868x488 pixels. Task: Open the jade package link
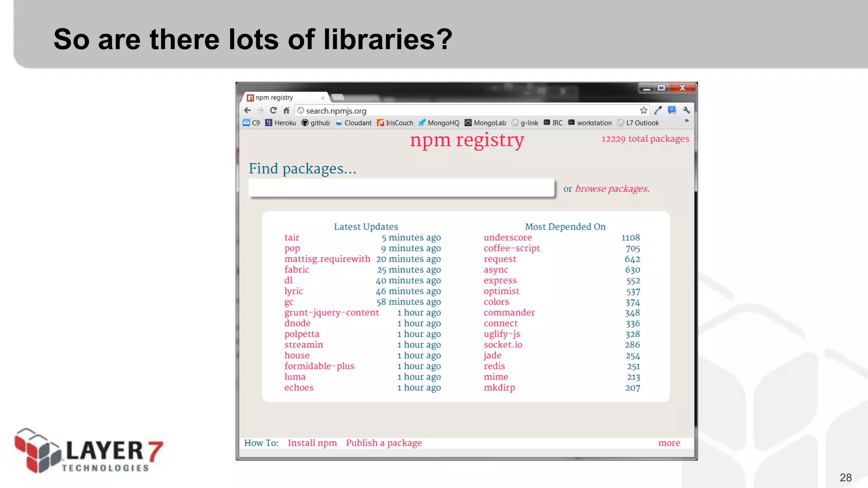pyautogui.click(x=492, y=355)
